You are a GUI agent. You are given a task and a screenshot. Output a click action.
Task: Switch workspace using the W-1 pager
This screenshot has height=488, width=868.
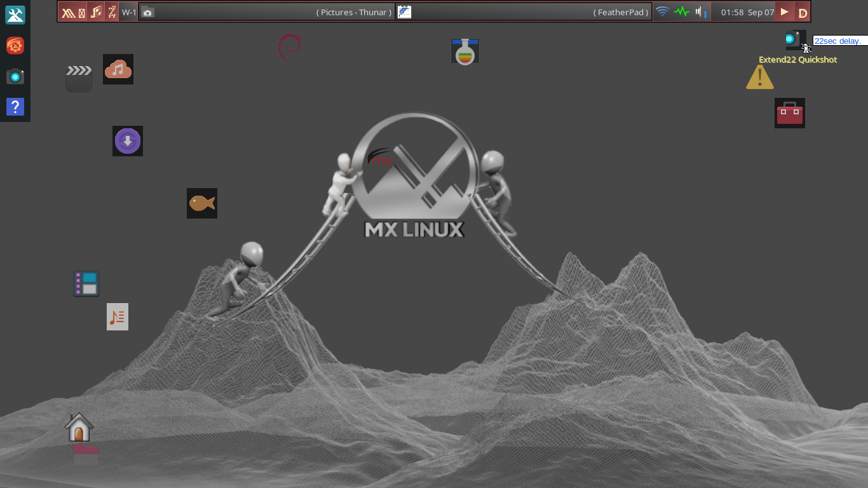coord(128,12)
